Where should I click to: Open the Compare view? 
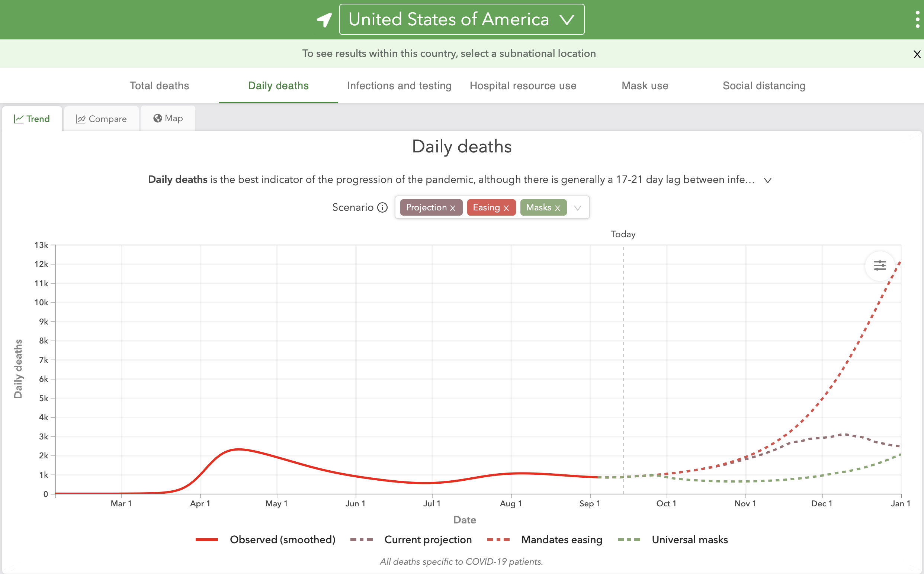tap(101, 119)
